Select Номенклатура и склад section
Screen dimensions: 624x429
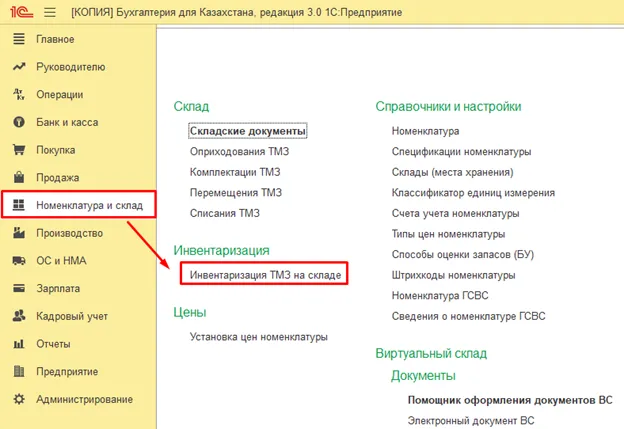(90, 205)
